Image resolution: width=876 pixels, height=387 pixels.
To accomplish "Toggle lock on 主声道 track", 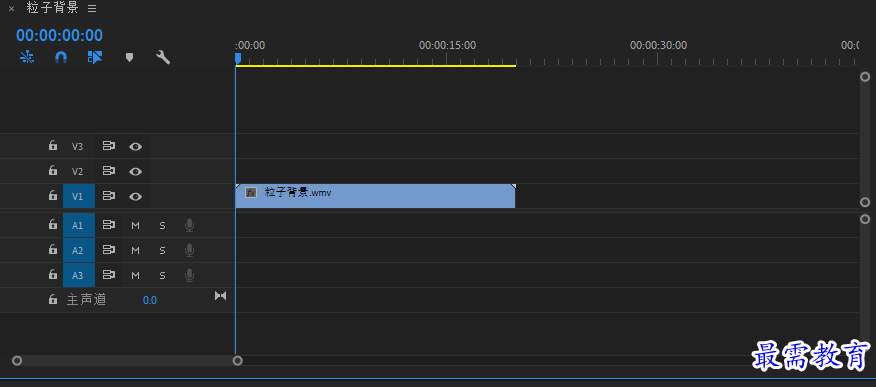I will 53,299.
